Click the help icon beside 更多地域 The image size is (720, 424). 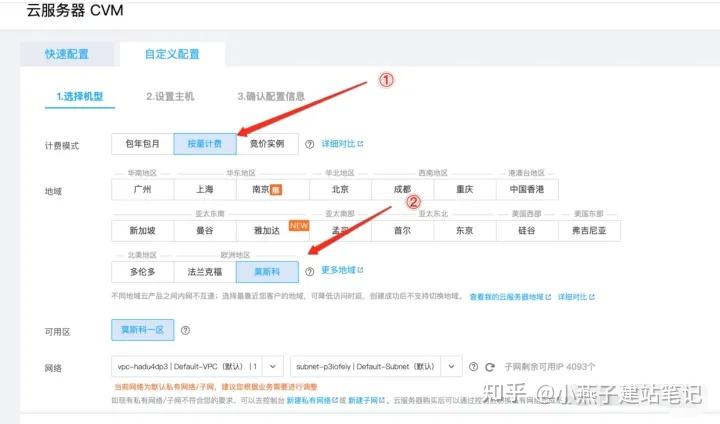(x=309, y=272)
